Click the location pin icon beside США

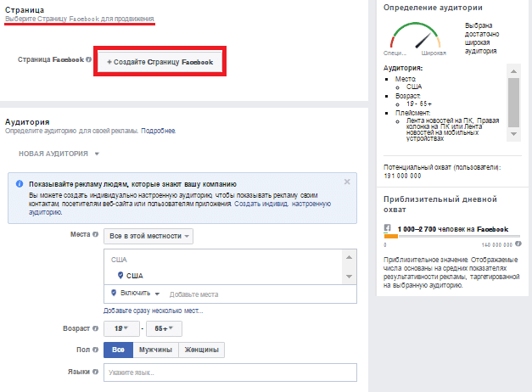[x=119, y=275]
